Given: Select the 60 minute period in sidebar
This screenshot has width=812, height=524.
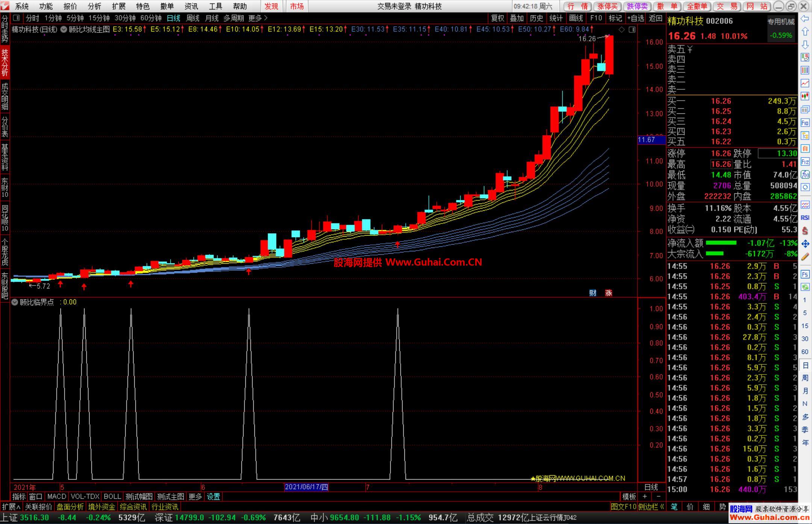Looking at the screenshot, I should click(x=805, y=352).
